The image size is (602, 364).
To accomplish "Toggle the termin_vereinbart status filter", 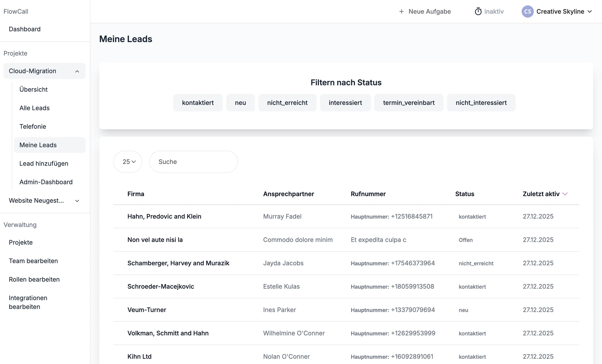I will click(x=408, y=102).
